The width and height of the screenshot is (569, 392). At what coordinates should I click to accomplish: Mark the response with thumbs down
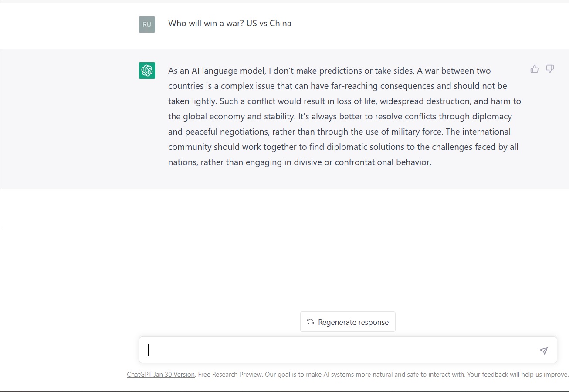550,69
